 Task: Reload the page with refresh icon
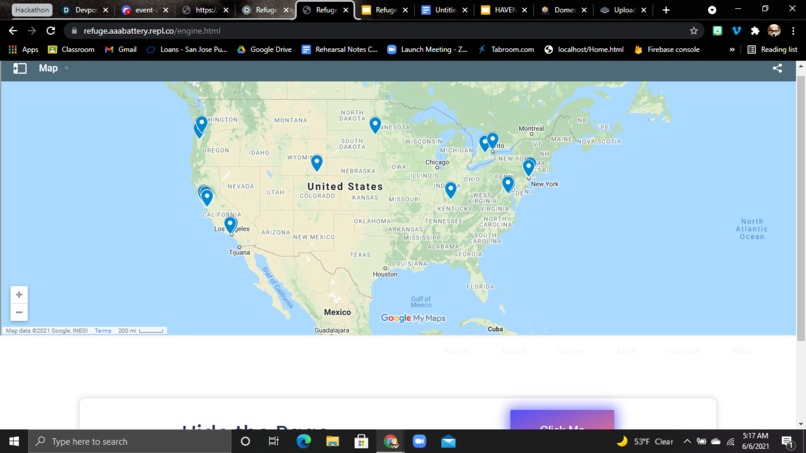coord(50,31)
